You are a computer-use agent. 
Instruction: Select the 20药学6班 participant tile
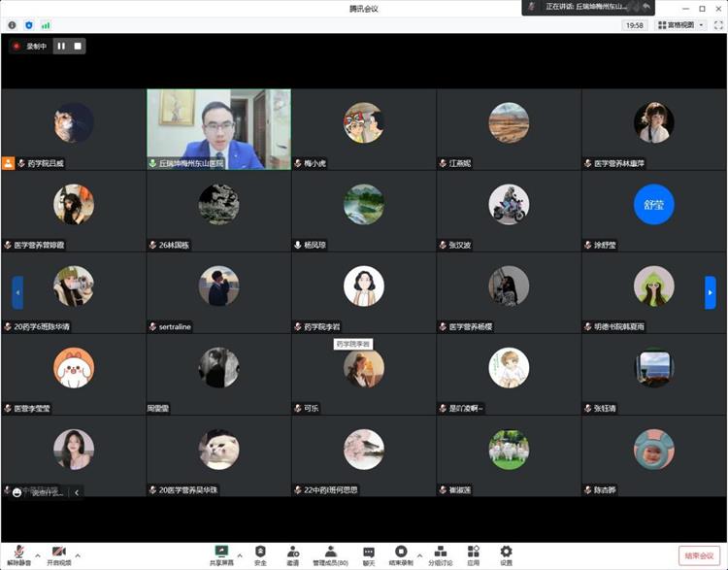click(74, 292)
